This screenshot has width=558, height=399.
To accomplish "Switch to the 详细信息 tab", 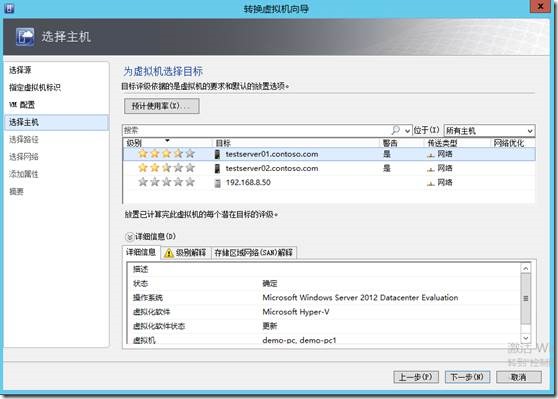I will point(141,252).
